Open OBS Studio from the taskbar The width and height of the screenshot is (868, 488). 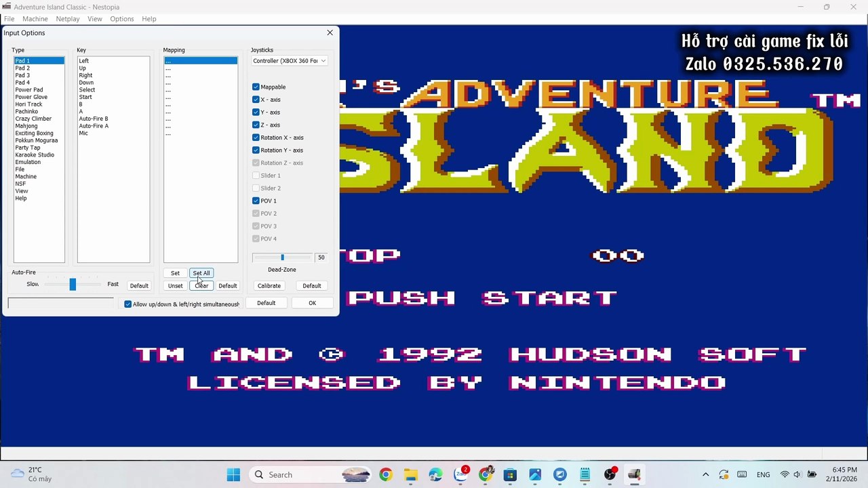(610, 474)
